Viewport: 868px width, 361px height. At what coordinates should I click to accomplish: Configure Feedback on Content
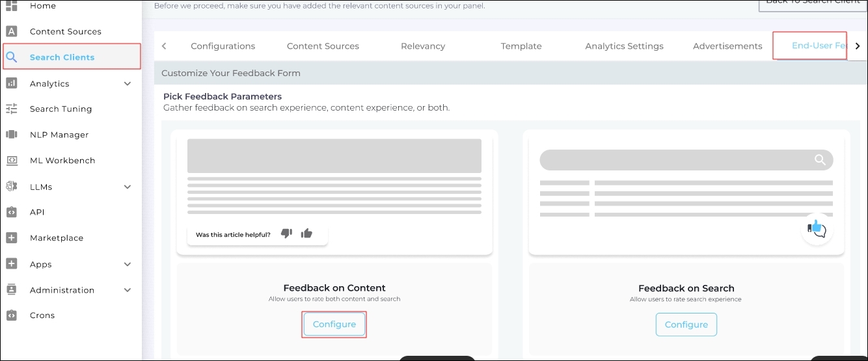[334, 325]
